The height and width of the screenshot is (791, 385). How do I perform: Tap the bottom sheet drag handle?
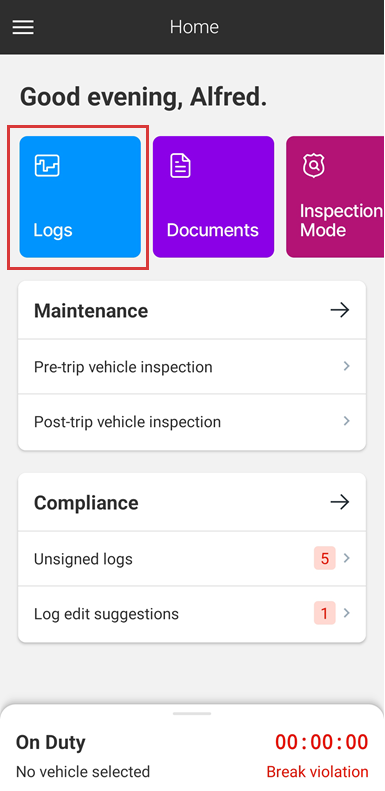coord(192,713)
